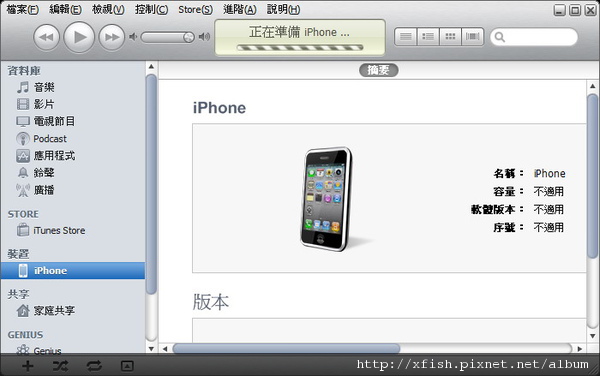Start playback with the play button
This screenshot has width=600, height=376.
tap(79, 37)
